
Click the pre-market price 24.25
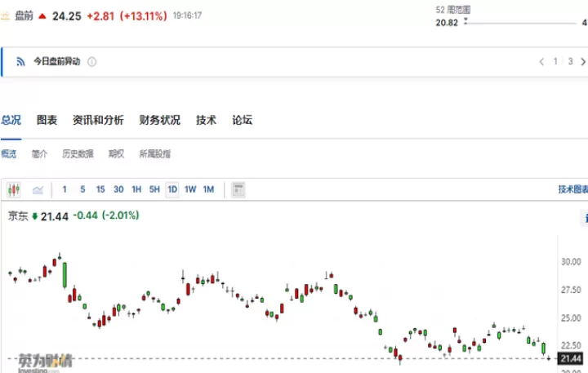pyautogui.click(x=67, y=16)
